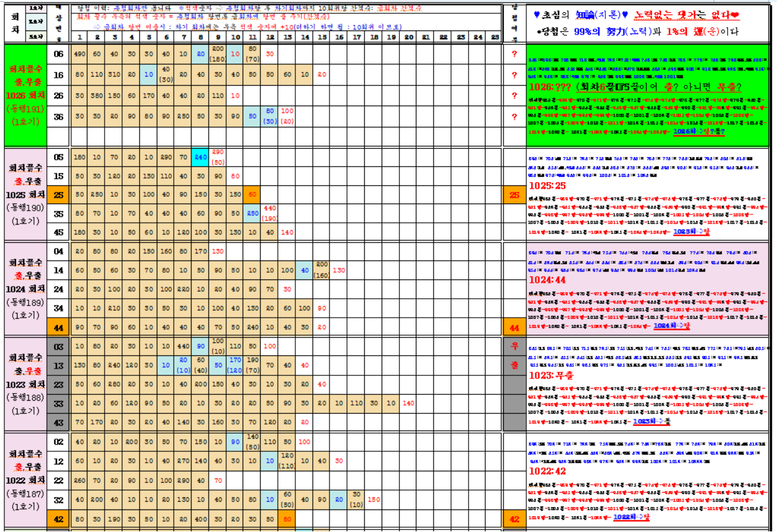Screen dimensions: 778x532
Task: Select the orange 44 cell in result column
Action: [514, 327]
